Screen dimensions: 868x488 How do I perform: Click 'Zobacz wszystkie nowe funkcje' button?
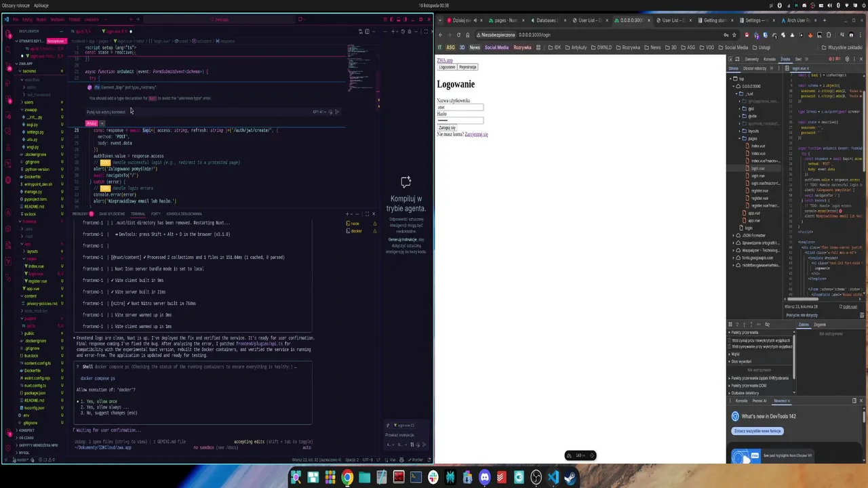pos(757,431)
